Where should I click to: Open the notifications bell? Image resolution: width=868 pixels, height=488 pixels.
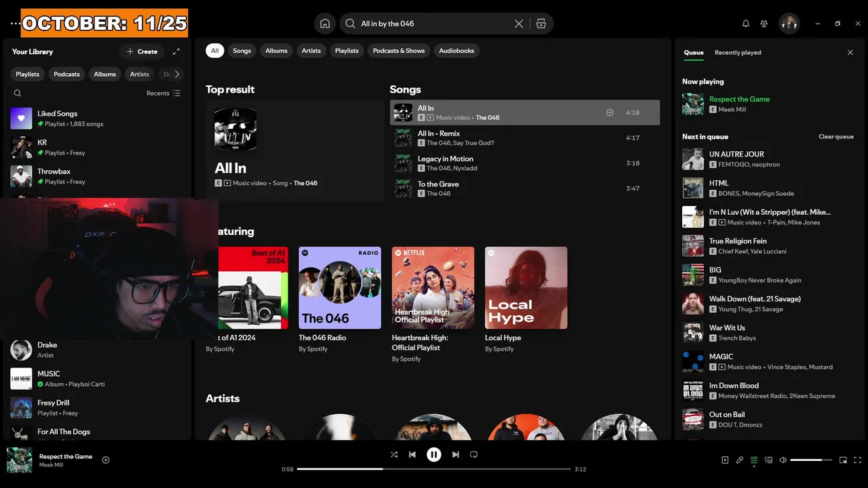(746, 24)
